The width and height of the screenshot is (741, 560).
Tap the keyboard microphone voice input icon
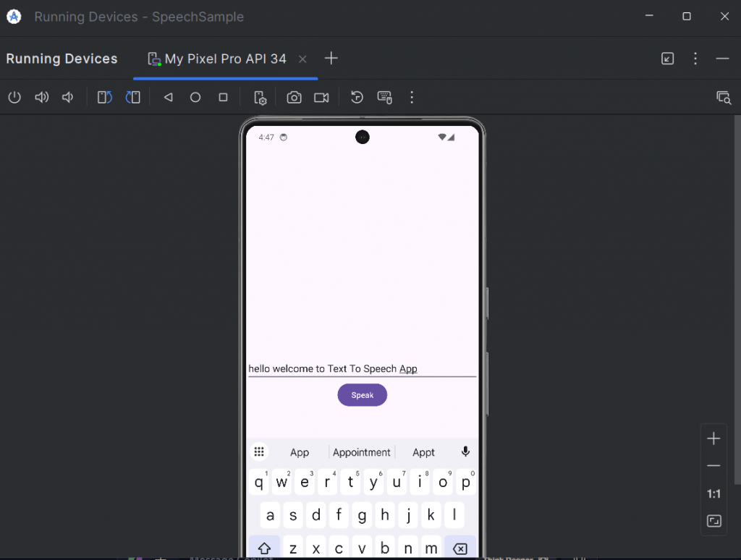[x=465, y=451]
